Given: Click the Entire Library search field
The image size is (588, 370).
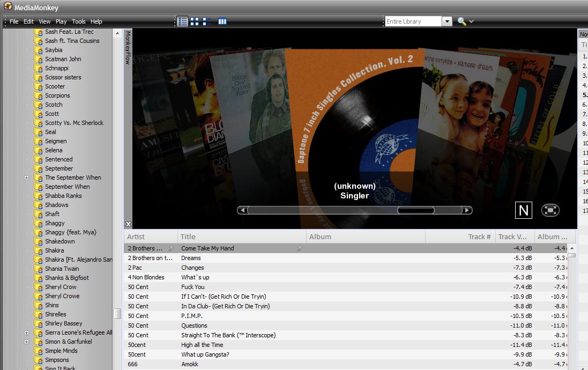Looking at the screenshot, I should coord(413,21).
